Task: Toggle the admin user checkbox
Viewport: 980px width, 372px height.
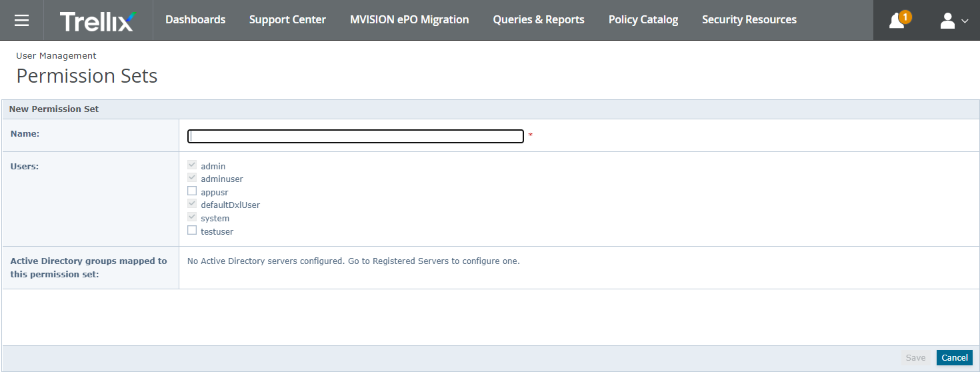Action: point(192,165)
